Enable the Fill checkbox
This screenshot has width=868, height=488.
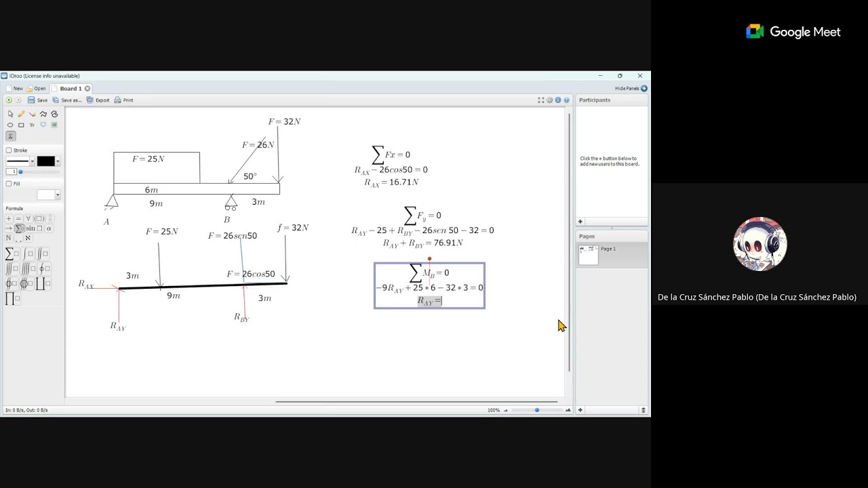click(x=8, y=184)
